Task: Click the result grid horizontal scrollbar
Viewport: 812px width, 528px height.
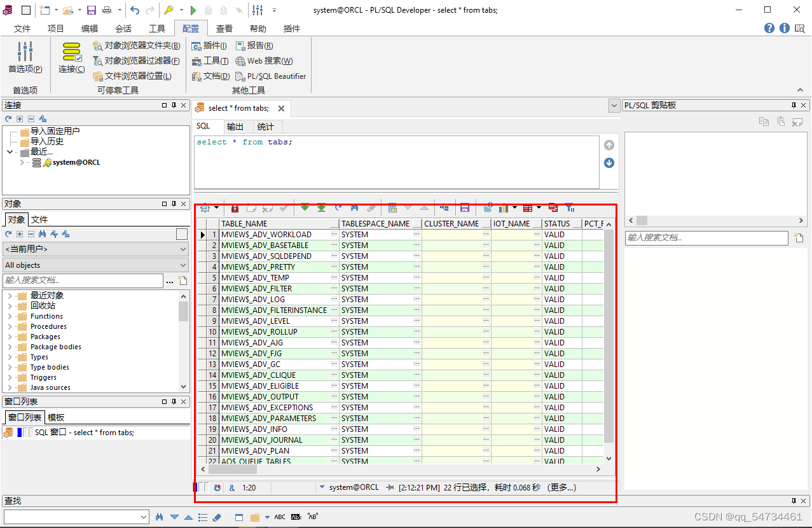Action: [401, 469]
